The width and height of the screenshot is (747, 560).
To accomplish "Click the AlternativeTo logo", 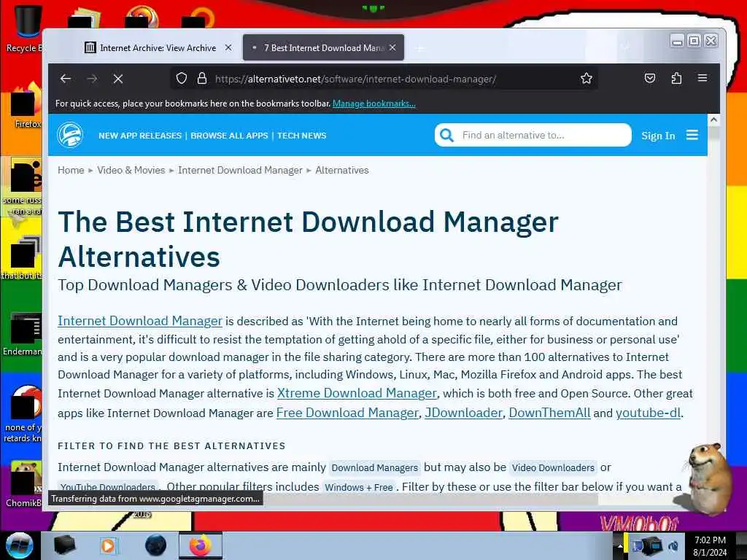I will pyautogui.click(x=70, y=135).
